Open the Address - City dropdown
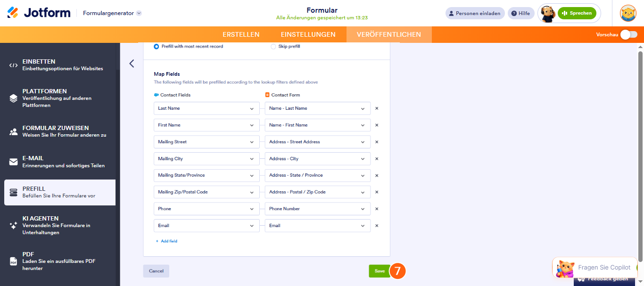 [318, 159]
